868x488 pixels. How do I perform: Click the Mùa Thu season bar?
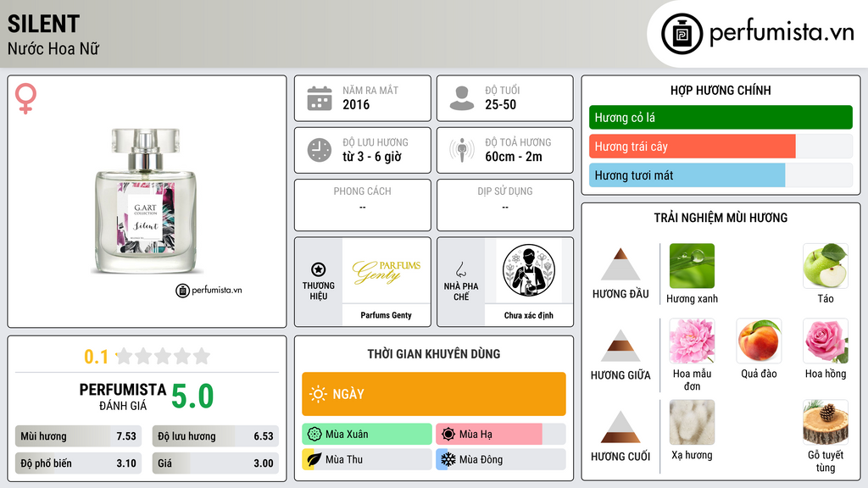click(367, 459)
